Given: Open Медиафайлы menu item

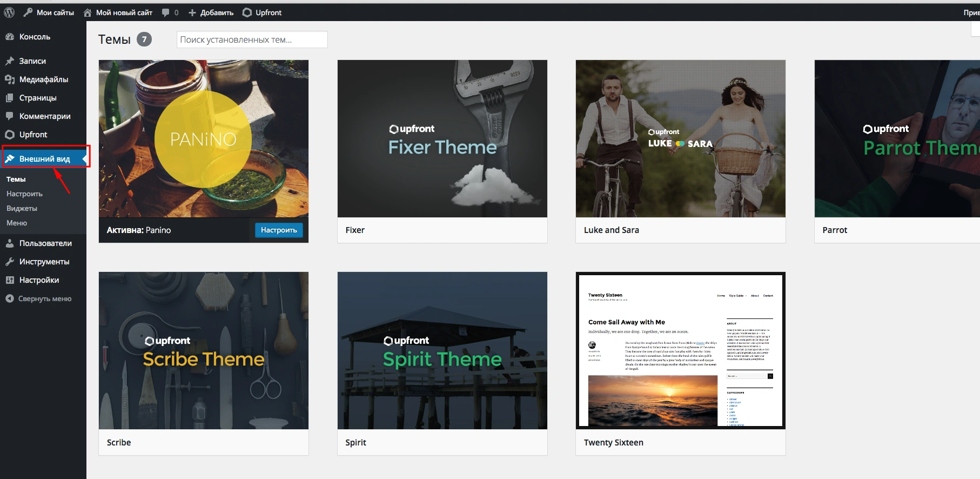Looking at the screenshot, I should tap(43, 79).
